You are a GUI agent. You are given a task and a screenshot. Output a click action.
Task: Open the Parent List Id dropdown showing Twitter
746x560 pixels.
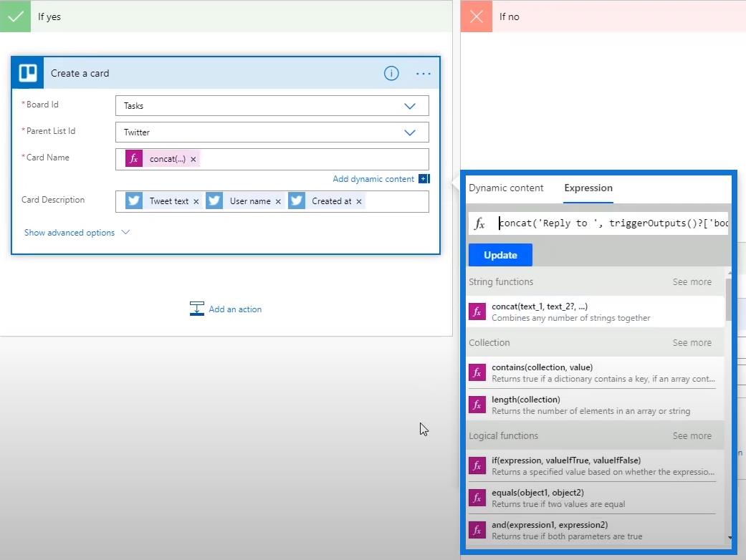272,132
